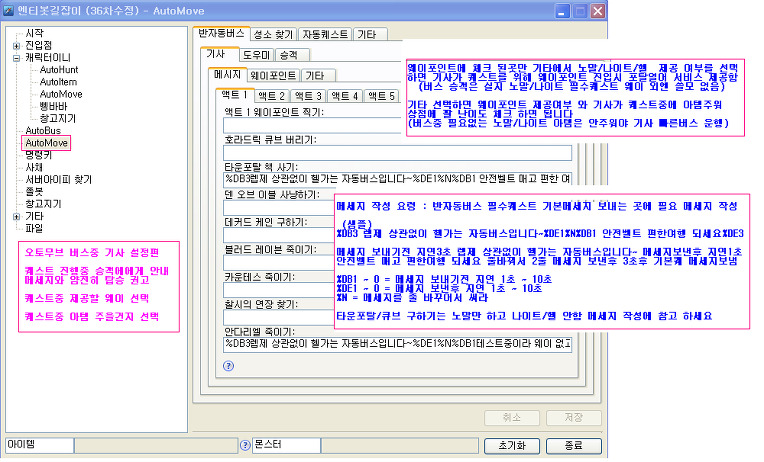
Task: Click the 초기화 button
Action: [512, 445]
